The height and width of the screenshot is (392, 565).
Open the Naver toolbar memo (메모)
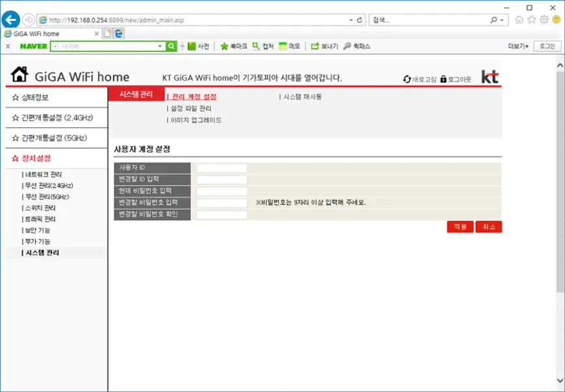tap(289, 46)
